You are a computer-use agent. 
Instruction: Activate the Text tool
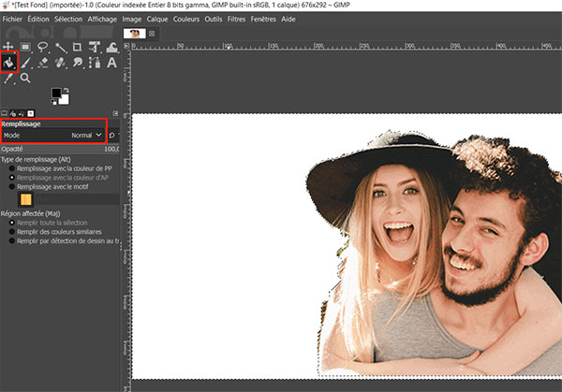click(x=111, y=62)
